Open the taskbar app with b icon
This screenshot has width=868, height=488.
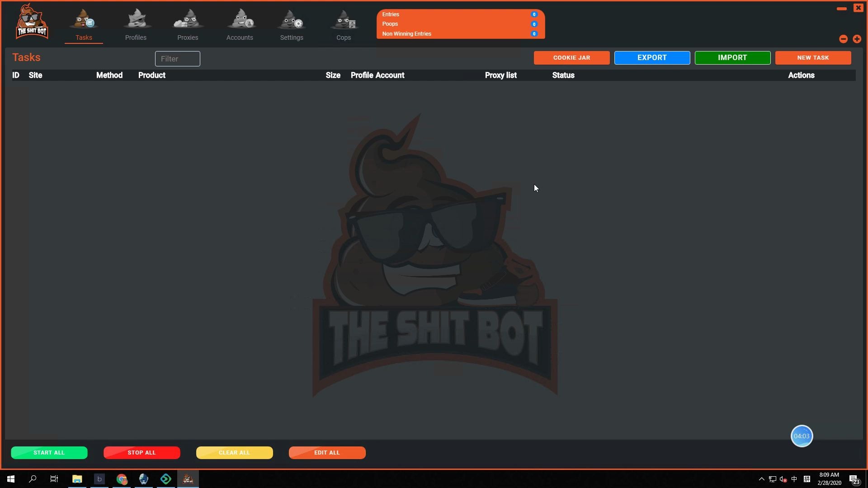point(99,479)
